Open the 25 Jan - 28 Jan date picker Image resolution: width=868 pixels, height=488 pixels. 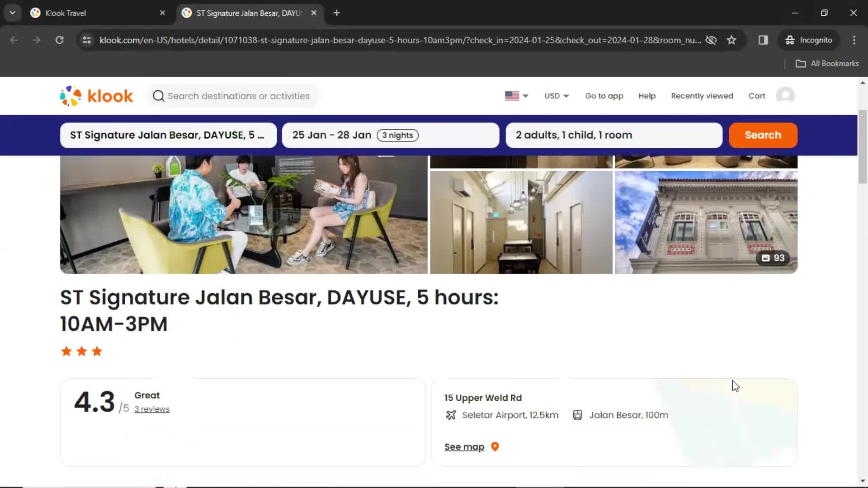pos(391,135)
